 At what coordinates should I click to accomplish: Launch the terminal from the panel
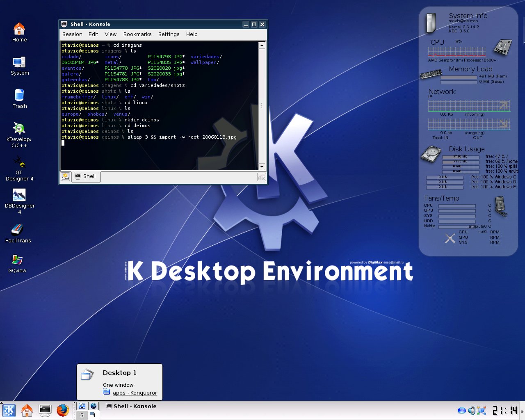point(45,410)
